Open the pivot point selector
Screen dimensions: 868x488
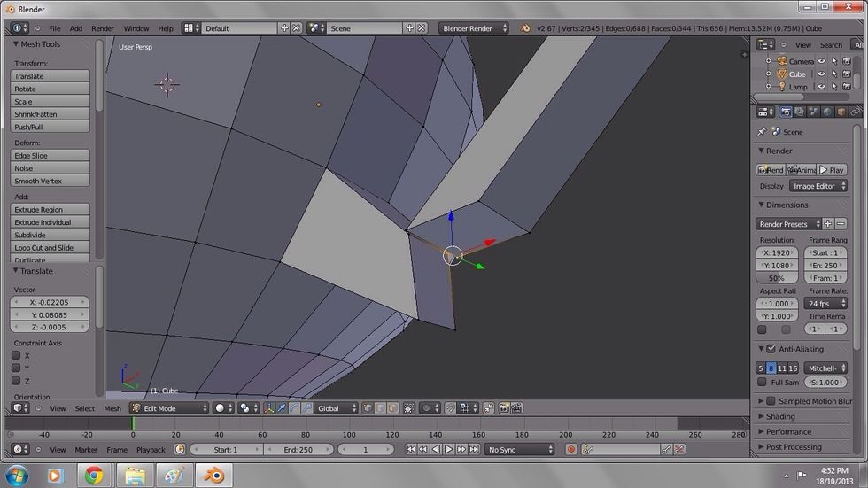pos(249,407)
